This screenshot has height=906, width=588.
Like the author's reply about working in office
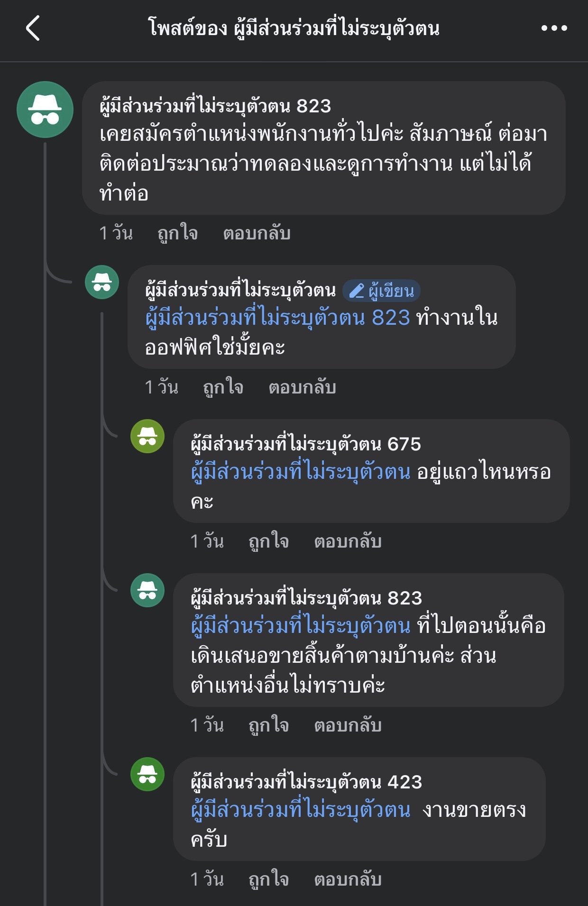click(x=223, y=387)
